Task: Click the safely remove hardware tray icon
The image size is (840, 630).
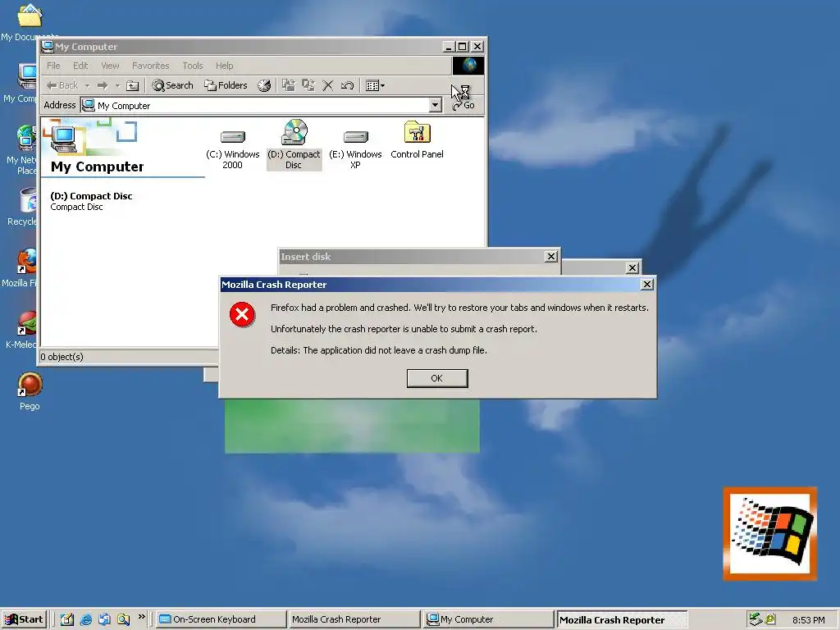Action: click(x=756, y=619)
